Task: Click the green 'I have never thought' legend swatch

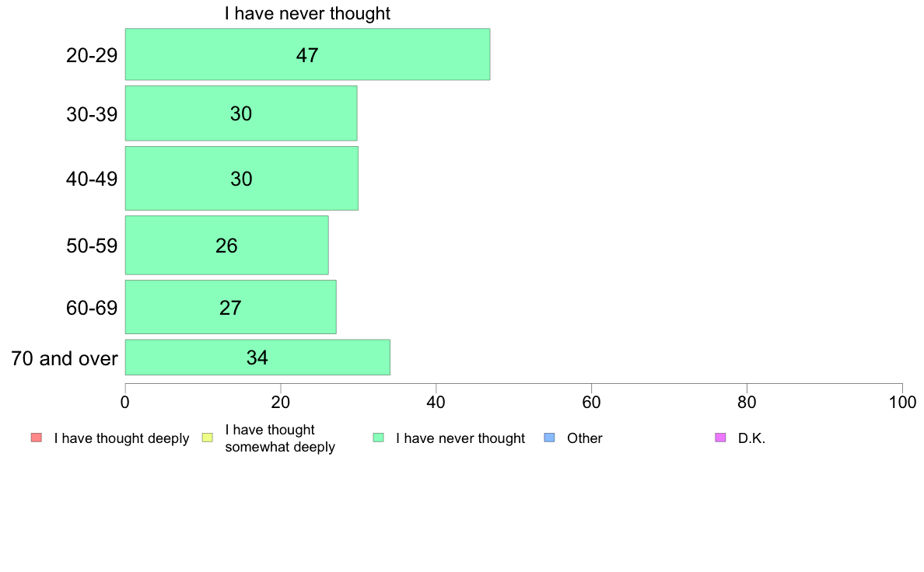Action: tap(378, 438)
